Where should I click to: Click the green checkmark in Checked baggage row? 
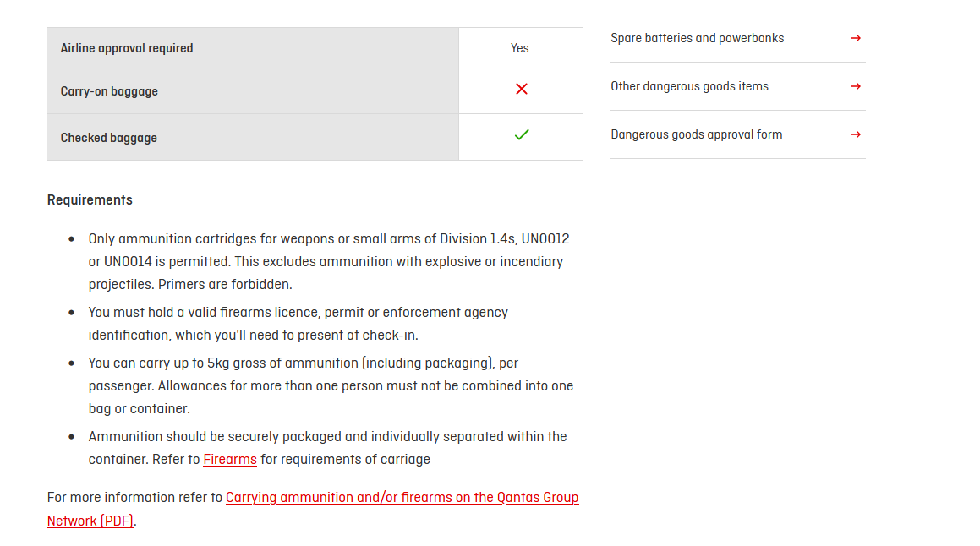[x=521, y=134]
